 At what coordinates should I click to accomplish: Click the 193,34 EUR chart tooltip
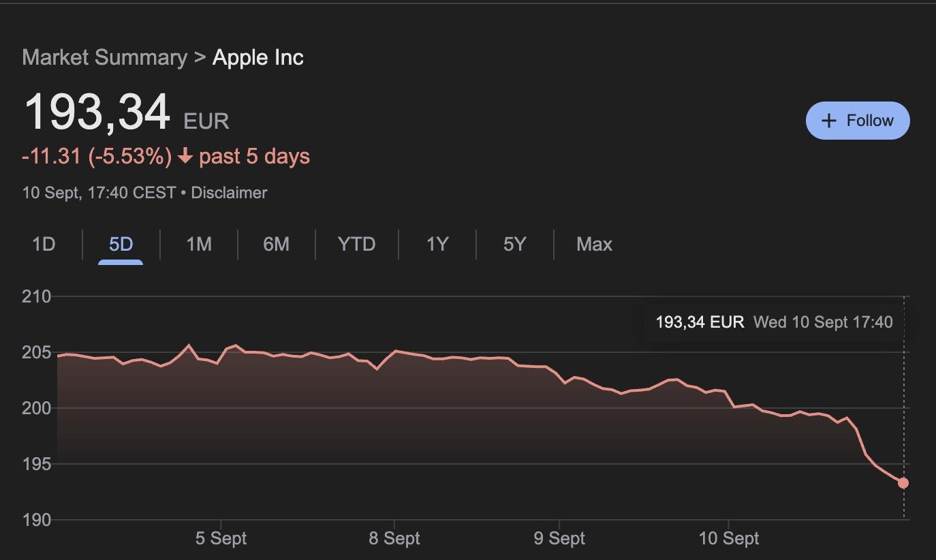pos(773,322)
